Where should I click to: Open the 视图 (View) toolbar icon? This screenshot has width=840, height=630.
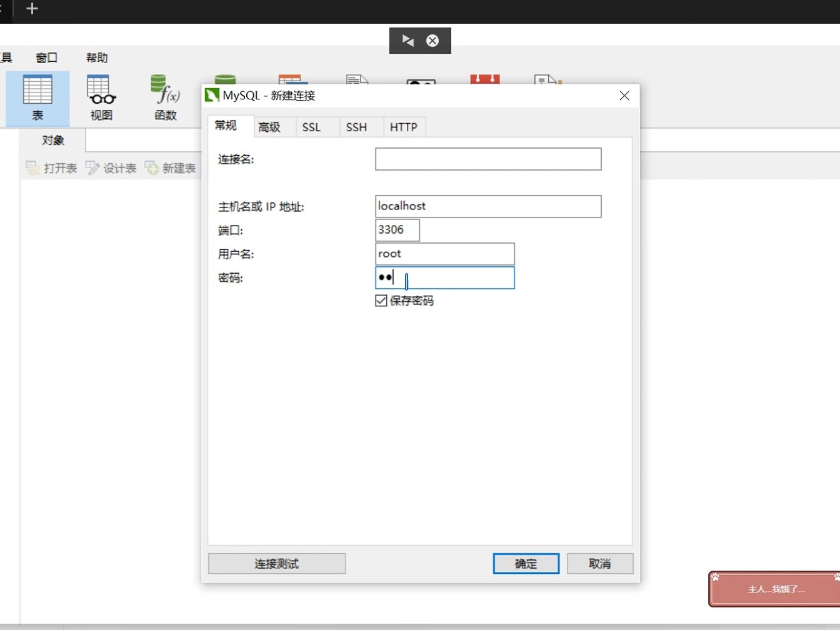(x=101, y=98)
